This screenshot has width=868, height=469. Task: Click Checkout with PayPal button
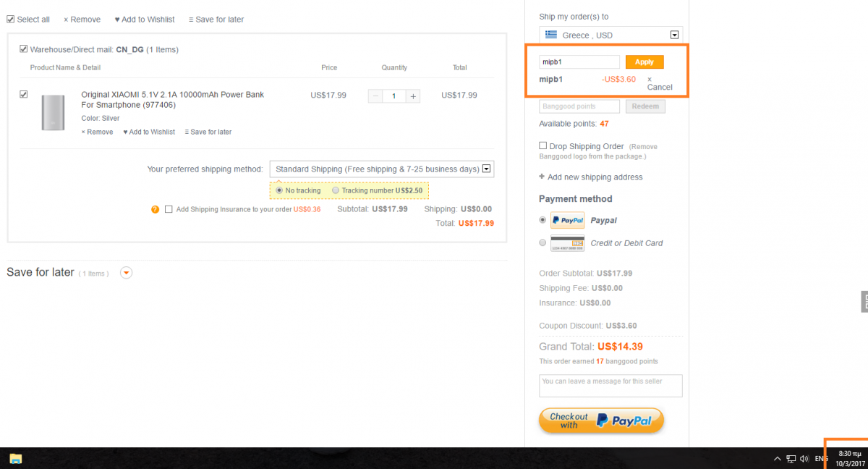[x=601, y=421]
